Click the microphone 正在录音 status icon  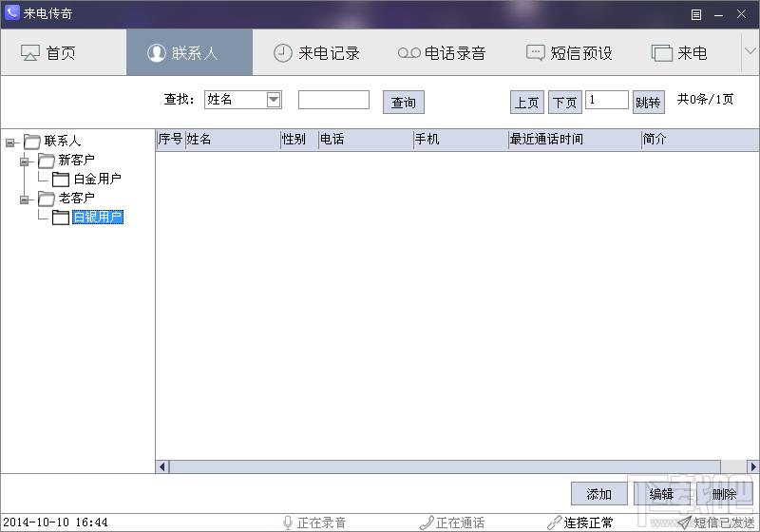click(x=288, y=522)
